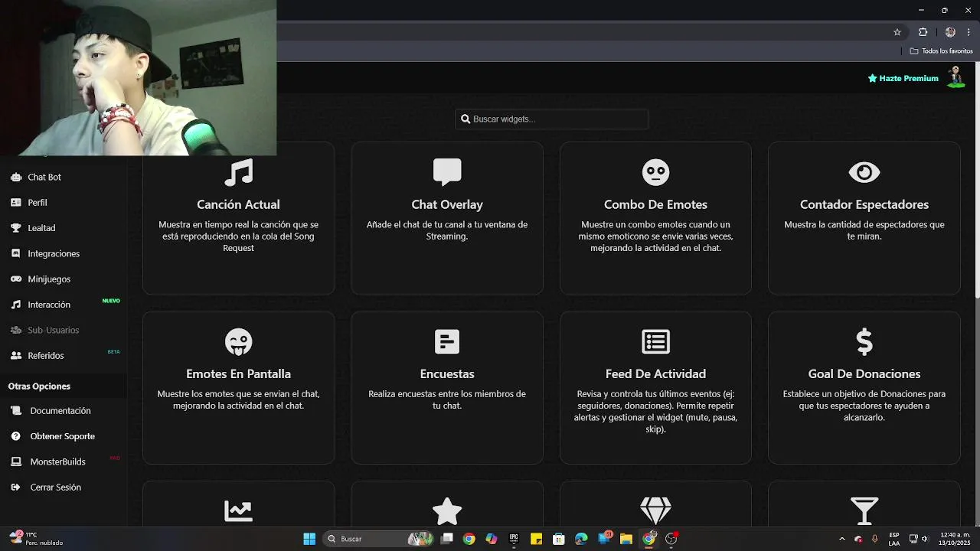This screenshot has width=980, height=551.
Task: Click the user avatar icon next to Hazte Premium
Action: pyautogui.click(x=956, y=77)
